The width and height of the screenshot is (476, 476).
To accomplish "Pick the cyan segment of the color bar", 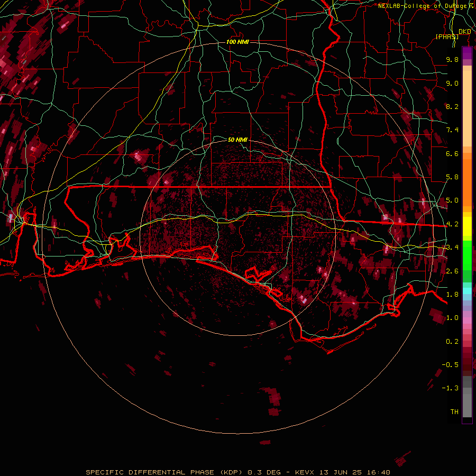I will click(x=467, y=291).
